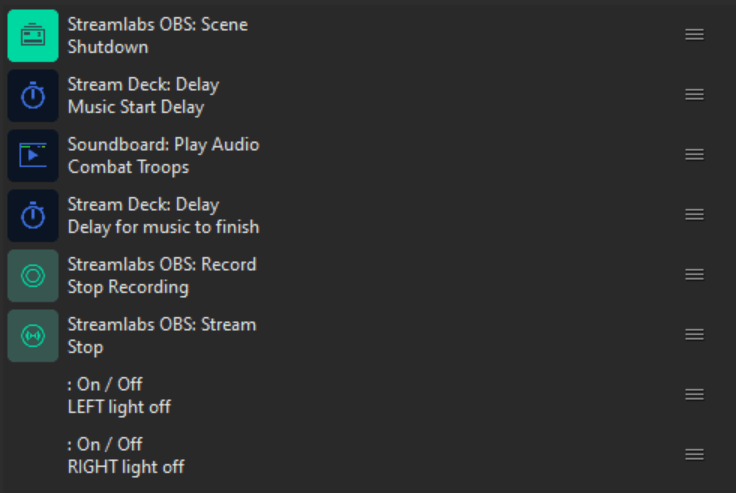
Task: Click the drag handle for Scene Shutdown
Action: [x=694, y=35]
